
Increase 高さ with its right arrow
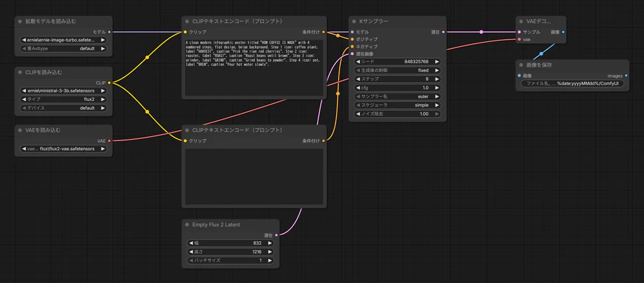tap(270, 252)
